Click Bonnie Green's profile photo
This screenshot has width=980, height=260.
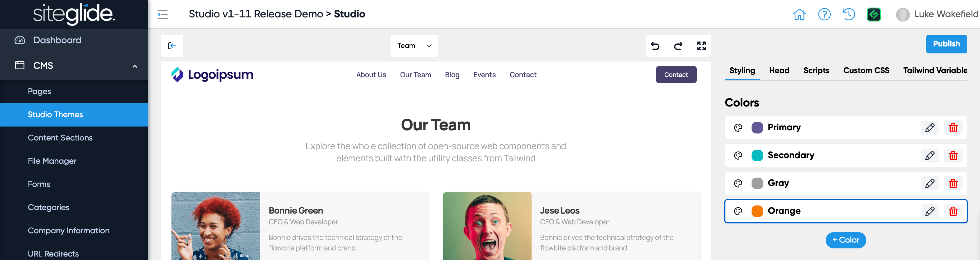click(215, 226)
